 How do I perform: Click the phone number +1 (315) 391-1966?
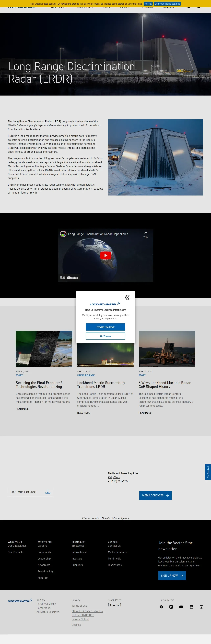118,481
